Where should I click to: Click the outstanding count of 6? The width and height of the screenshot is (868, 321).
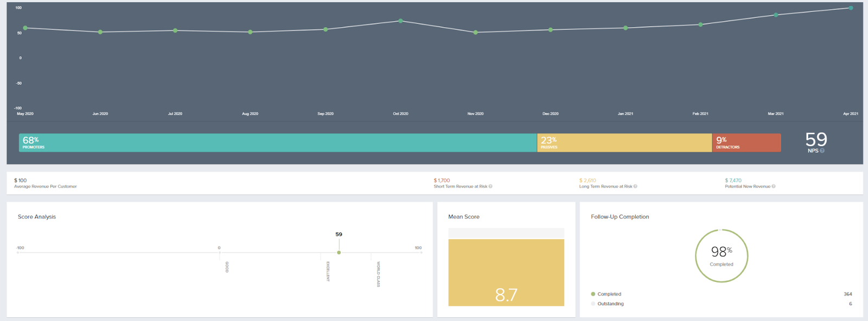(x=850, y=304)
